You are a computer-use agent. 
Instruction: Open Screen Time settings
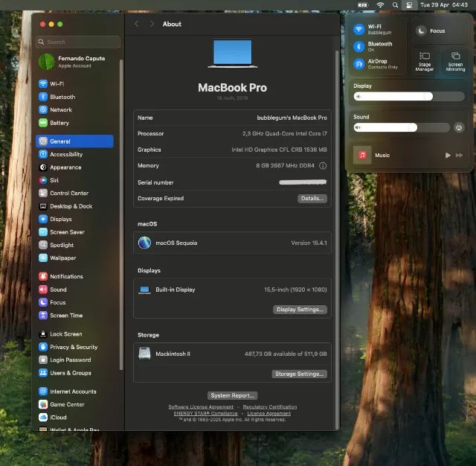[74, 316]
